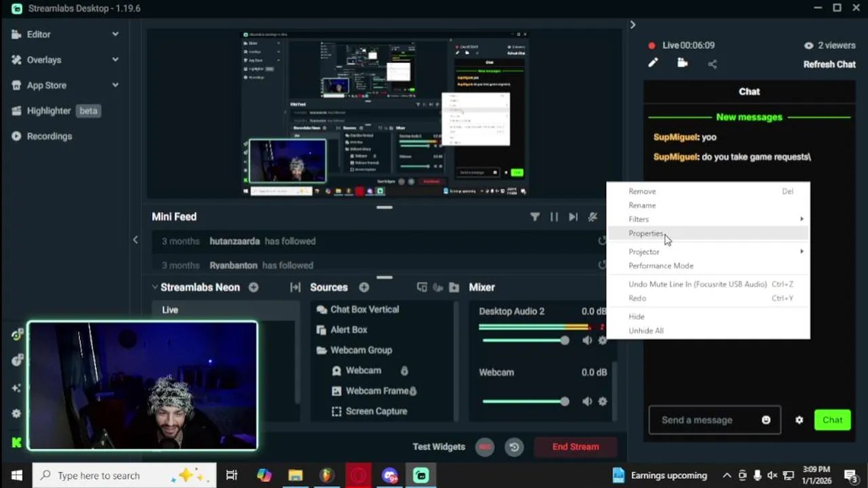Screen dimensions: 868x488
Task: Click the camera icon under Live timer
Action: [x=682, y=63]
